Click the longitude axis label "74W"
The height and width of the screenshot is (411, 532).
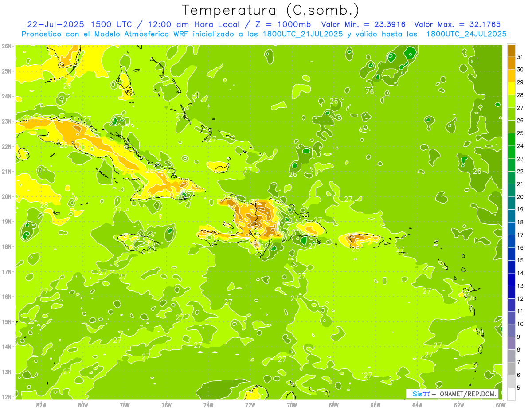point(208,405)
